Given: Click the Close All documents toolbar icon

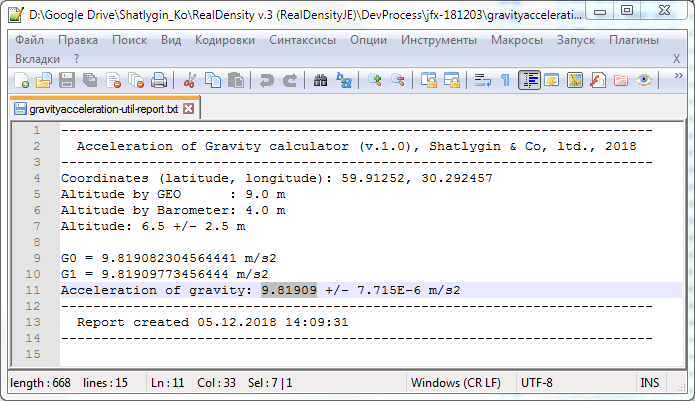Looking at the screenshot, I should tap(136, 81).
